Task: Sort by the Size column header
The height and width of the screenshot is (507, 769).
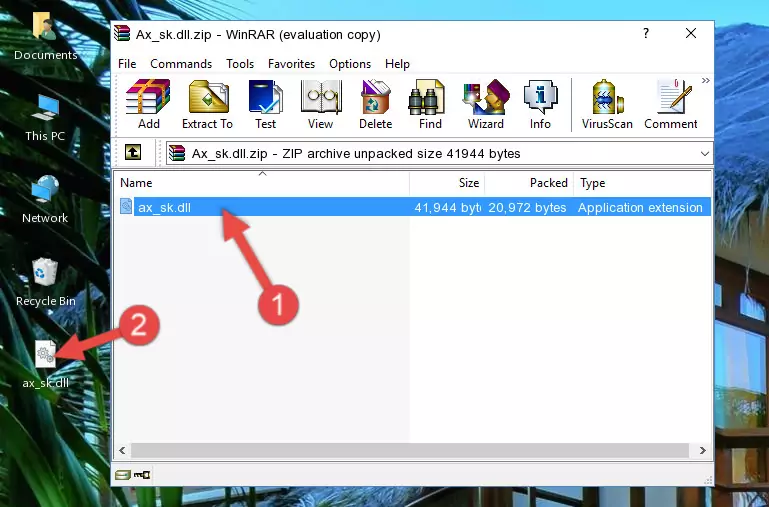Action: point(447,183)
